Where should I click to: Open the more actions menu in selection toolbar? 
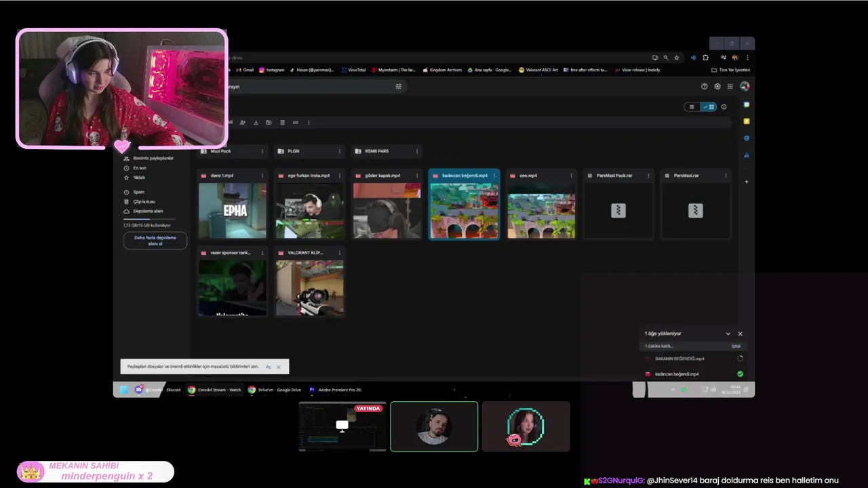(x=309, y=123)
